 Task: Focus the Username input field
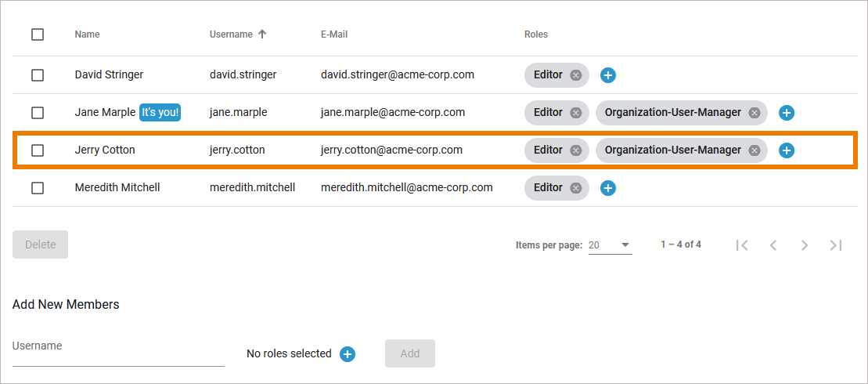pos(118,353)
